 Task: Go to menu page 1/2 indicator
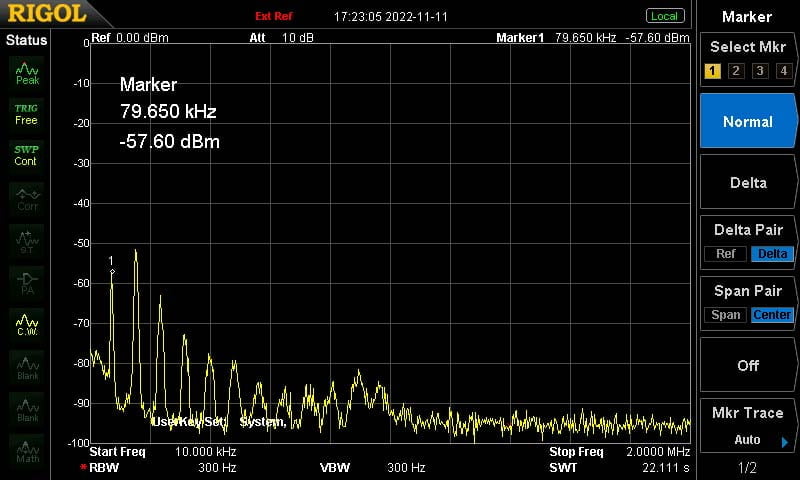[x=747, y=467]
